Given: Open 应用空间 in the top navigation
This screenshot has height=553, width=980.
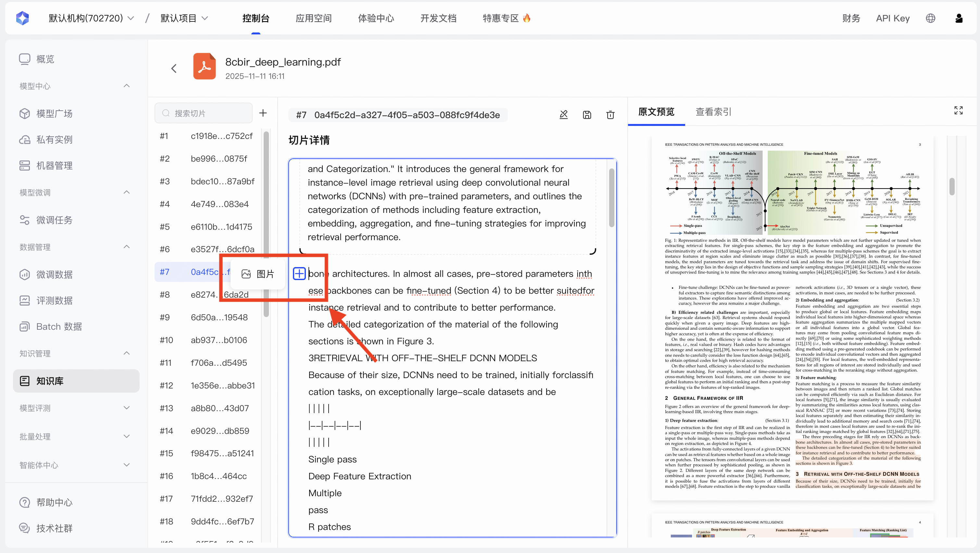Looking at the screenshot, I should pyautogui.click(x=313, y=18).
